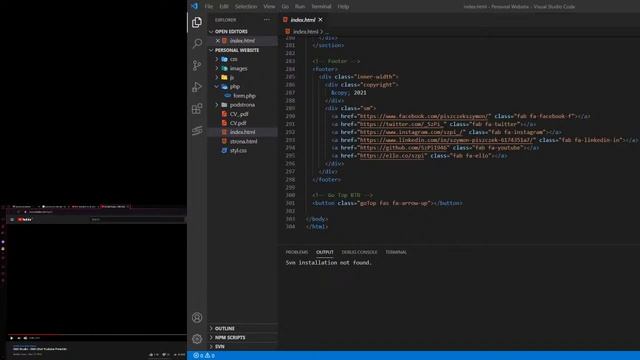
Task: Switch to the Terminal panel tab
Action: (396, 252)
